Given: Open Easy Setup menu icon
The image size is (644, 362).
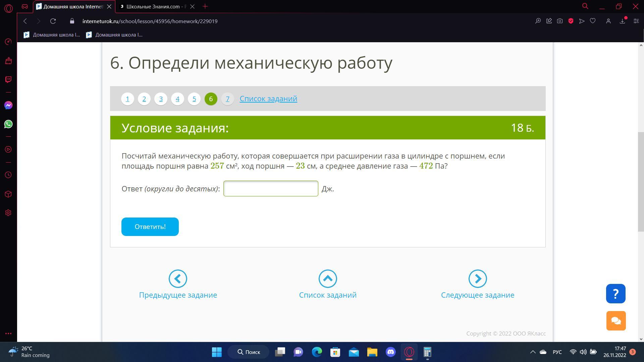Looking at the screenshot, I should (636, 21).
